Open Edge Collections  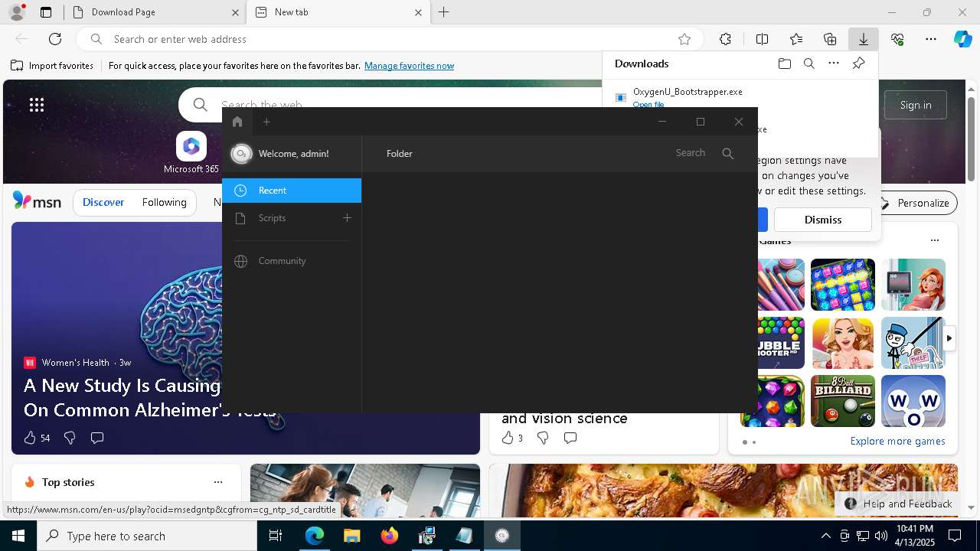pos(830,39)
